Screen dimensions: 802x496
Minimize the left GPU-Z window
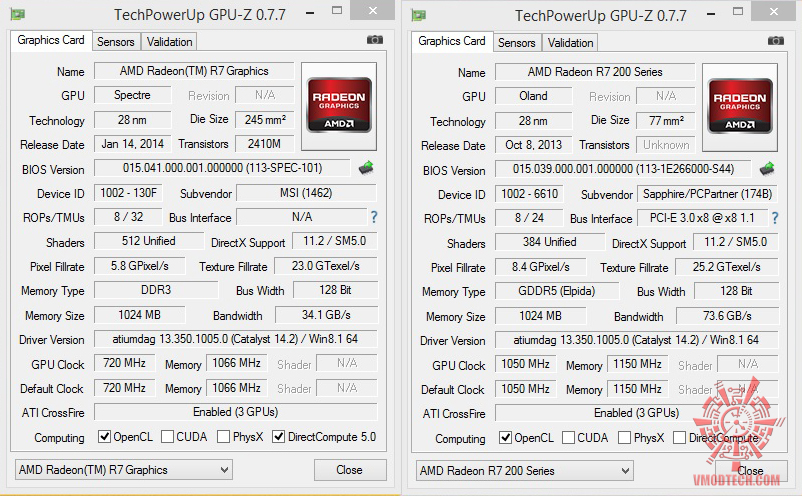310,13
